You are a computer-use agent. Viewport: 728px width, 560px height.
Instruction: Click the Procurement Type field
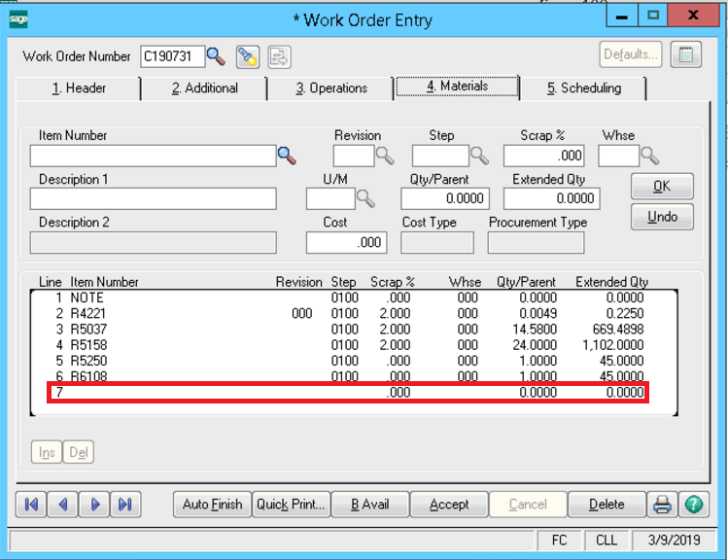point(536,242)
